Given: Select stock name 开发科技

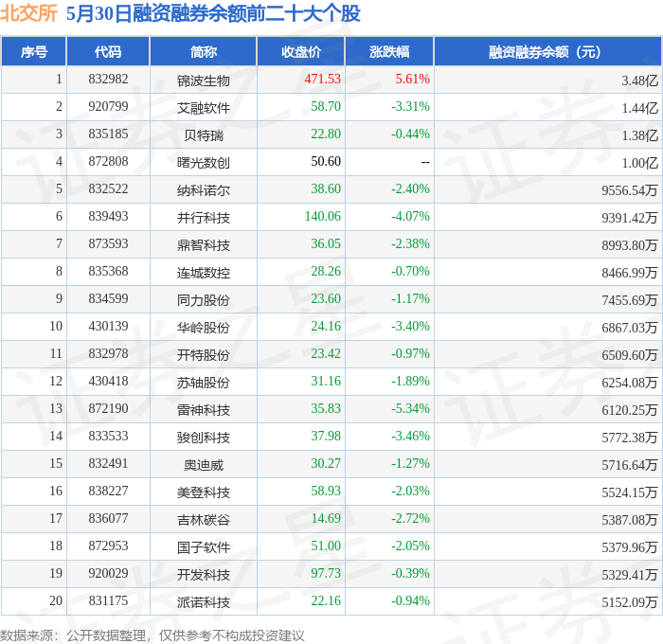Looking at the screenshot, I should (x=204, y=575).
